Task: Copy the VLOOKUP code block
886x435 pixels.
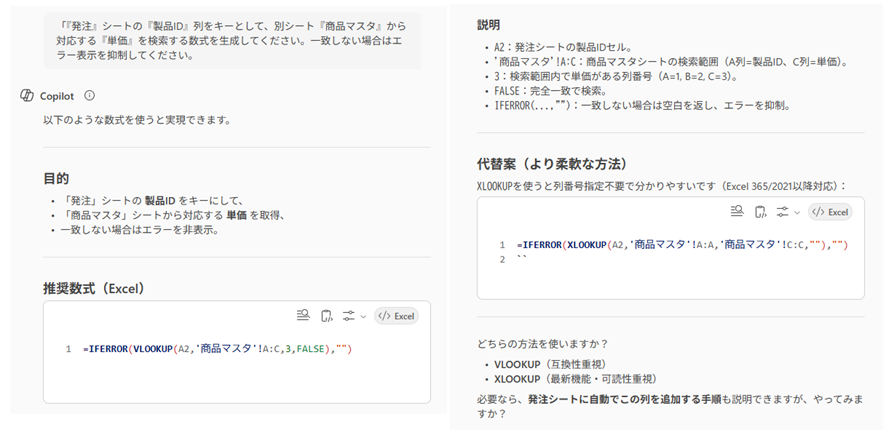Action: [327, 316]
